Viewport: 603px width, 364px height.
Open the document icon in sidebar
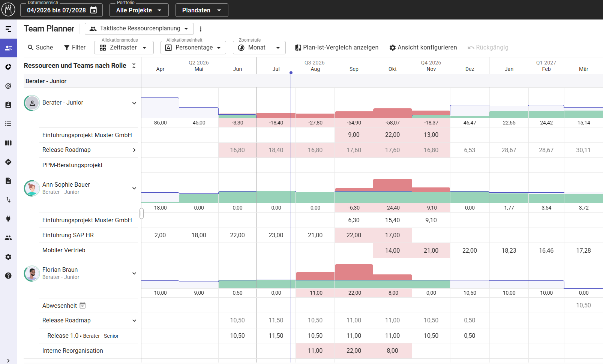(8, 181)
